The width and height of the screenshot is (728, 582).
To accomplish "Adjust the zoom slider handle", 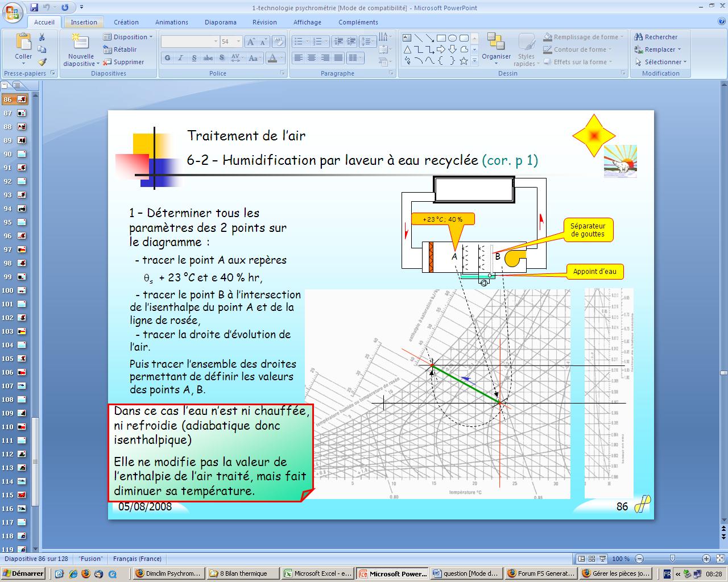I will [672, 559].
